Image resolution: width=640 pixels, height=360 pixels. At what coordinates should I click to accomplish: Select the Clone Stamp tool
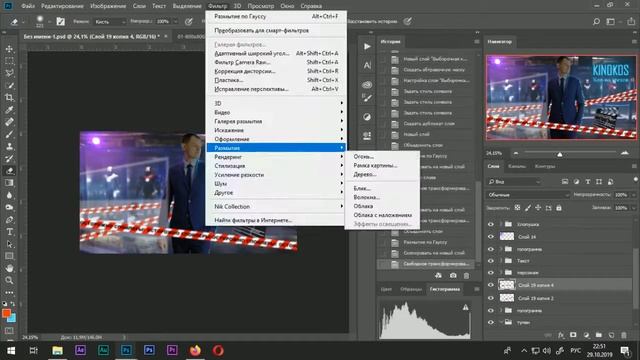(x=9, y=146)
